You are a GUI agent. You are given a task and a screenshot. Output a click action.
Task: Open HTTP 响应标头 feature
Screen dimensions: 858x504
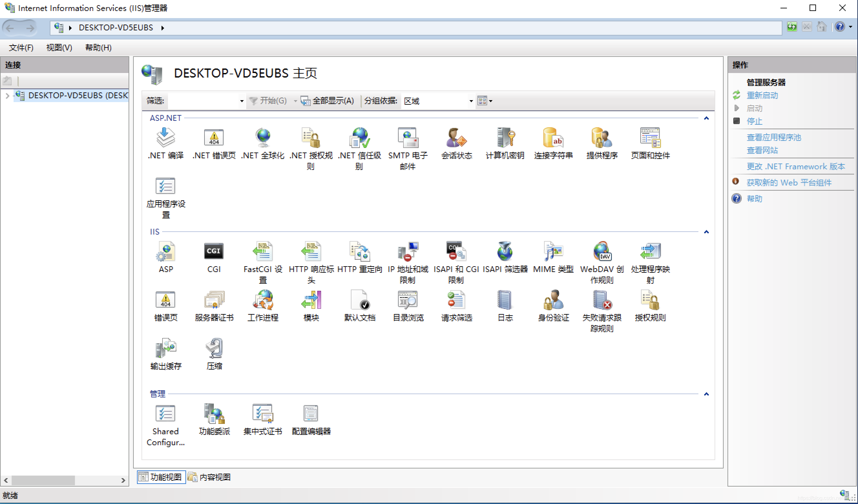coord(311,251)
